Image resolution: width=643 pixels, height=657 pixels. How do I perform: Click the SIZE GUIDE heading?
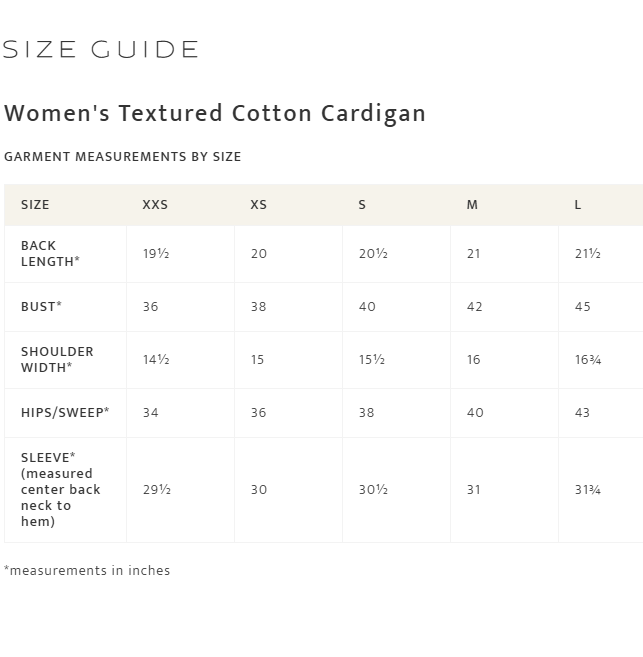(x=100, y=49)
